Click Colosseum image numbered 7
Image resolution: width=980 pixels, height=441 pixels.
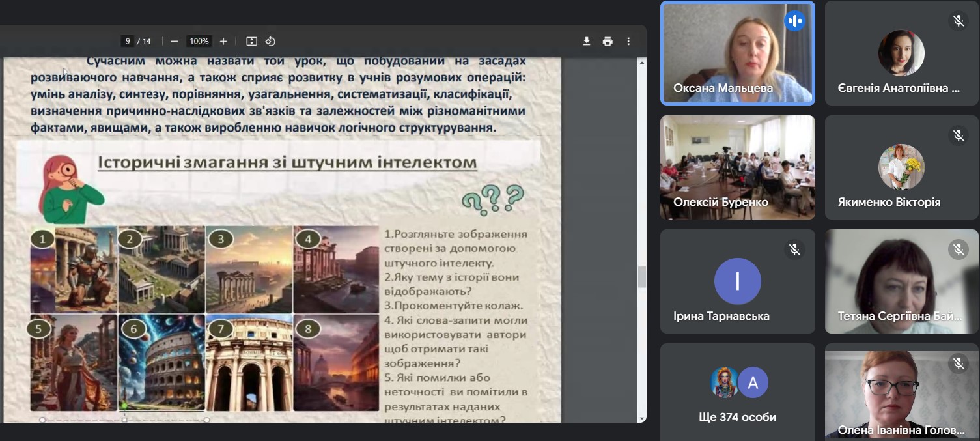tap(249, 362)
